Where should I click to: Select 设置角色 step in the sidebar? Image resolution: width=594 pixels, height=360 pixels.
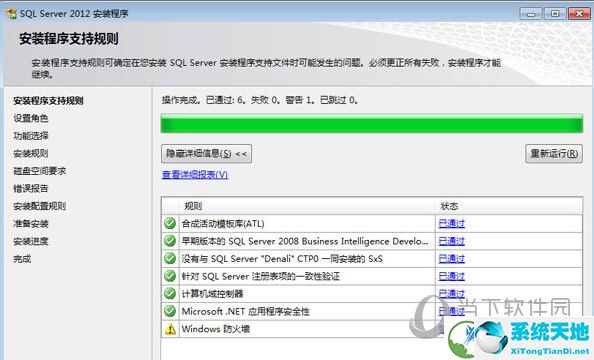pyautogui.click(x=31, y=118)
